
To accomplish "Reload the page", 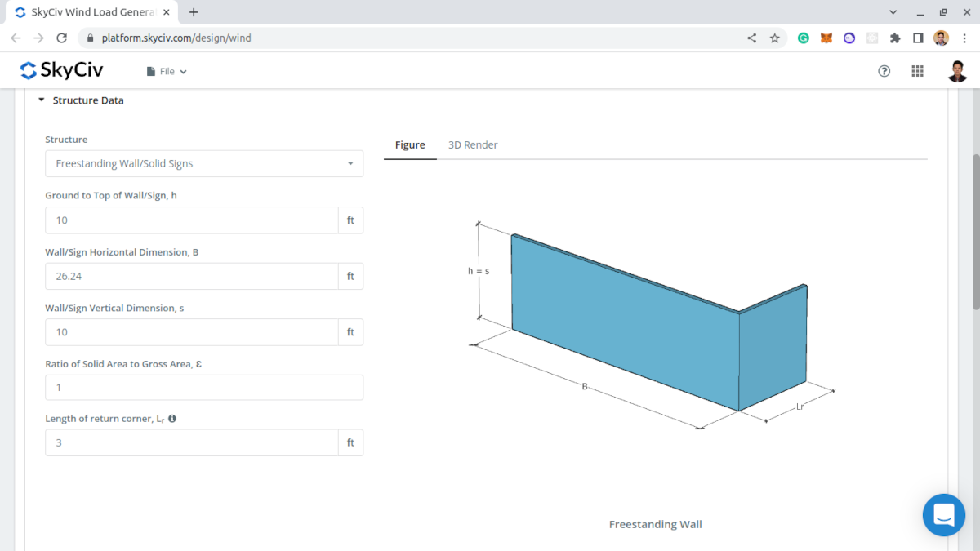I will coord(61,38).
